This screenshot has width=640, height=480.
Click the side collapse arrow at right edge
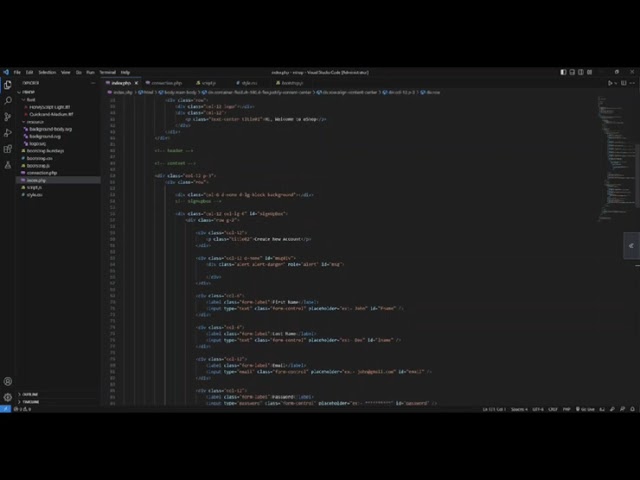(x=631, y=246)
